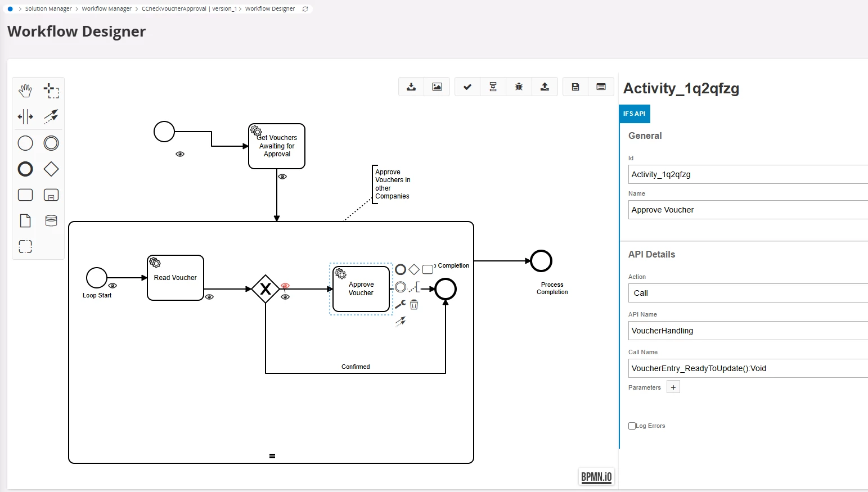Screen dimensions: 868x492
Task: Click connect arrows icon on context pad
Action: [401, 322]
